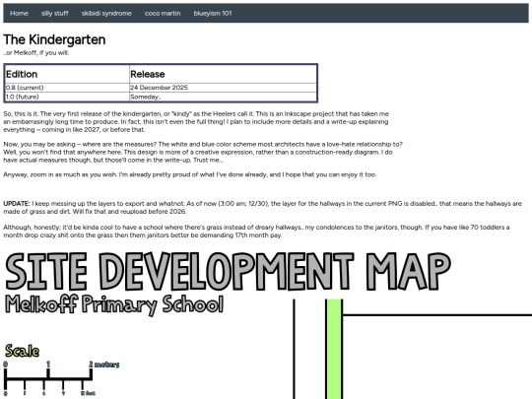The image size is (532, 399).
Task: Click the paragraph starting 'So, this is it.'
Action: pyautogui.click(x=196, y=122)
